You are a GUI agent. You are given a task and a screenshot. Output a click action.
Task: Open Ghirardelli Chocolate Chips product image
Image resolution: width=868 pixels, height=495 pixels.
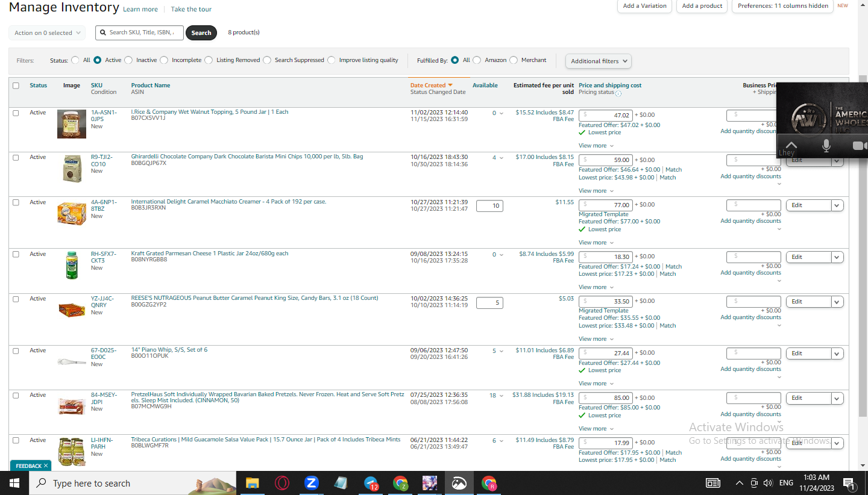(x=72, y=168)
